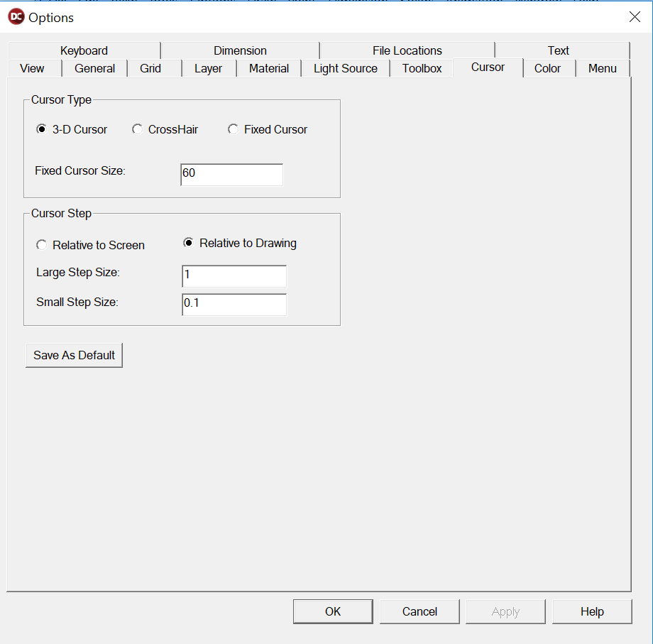Click the Apply button
Image resolution: width=653 pixels, height=644 pixels.
click(x=505, y=611)
